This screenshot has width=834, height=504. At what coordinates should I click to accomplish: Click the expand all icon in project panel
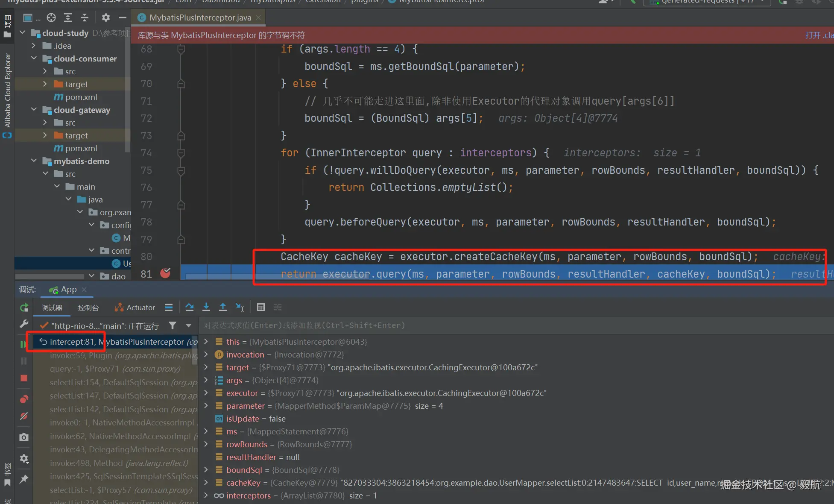tap(68, 18)
